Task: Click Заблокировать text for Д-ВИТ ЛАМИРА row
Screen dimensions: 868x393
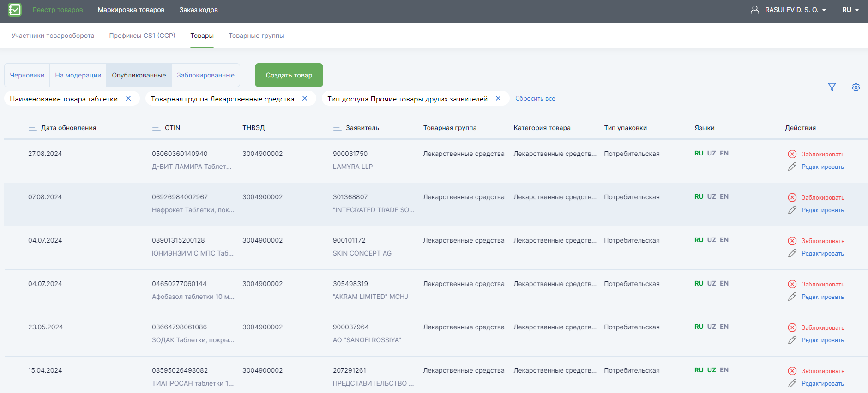Action: tap(823, 154)
